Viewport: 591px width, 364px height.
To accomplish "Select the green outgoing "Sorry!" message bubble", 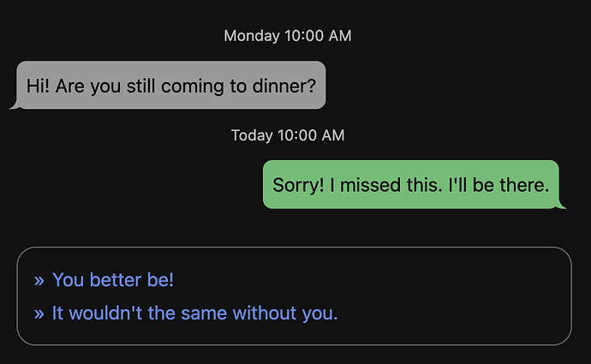I will click(410, 185).
